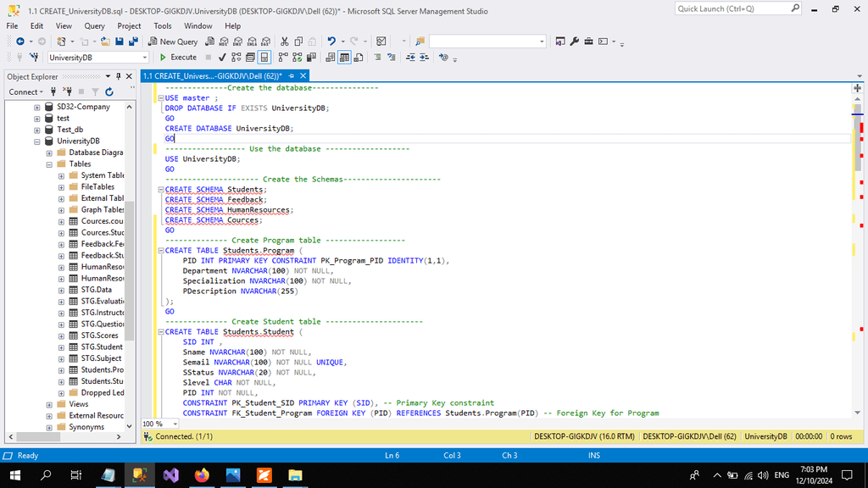868x488 pixels.
Task: Execute the current query
Action: [x=178, y=58]
